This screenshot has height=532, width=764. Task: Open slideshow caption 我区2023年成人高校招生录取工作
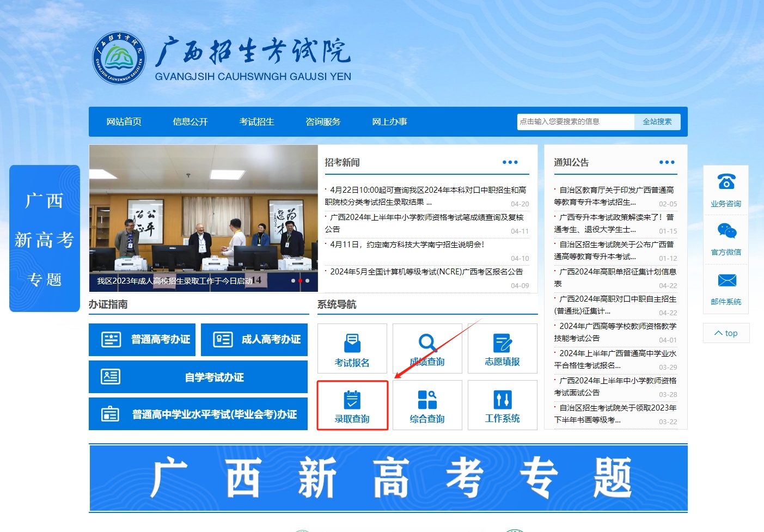pyautogui.click(x=174, y=281)
